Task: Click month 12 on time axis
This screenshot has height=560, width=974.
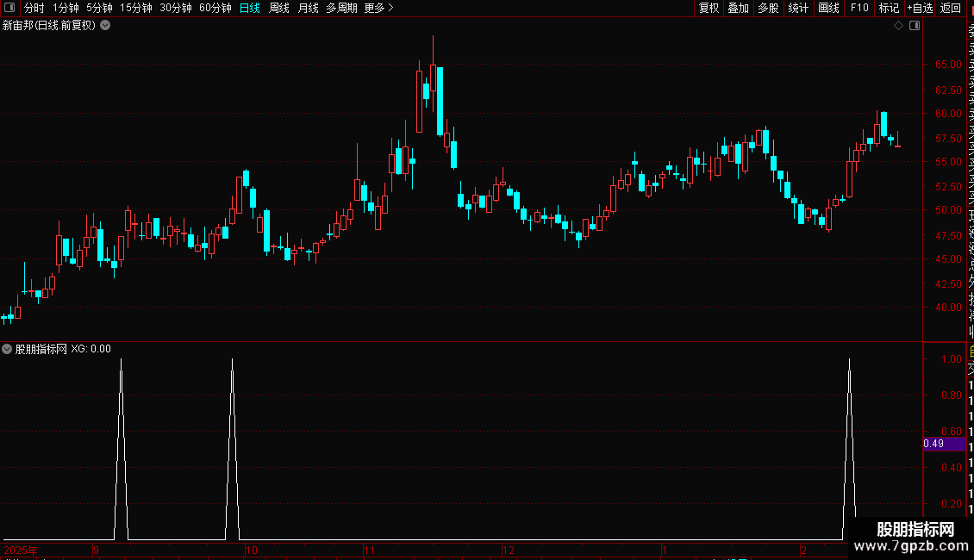Action: point(509,550)
